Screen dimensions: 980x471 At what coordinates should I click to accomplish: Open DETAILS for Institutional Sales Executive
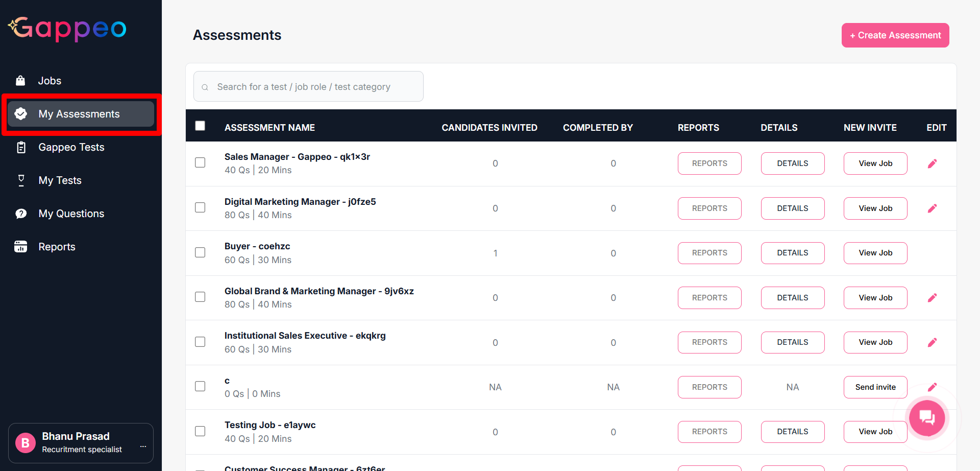792,342
